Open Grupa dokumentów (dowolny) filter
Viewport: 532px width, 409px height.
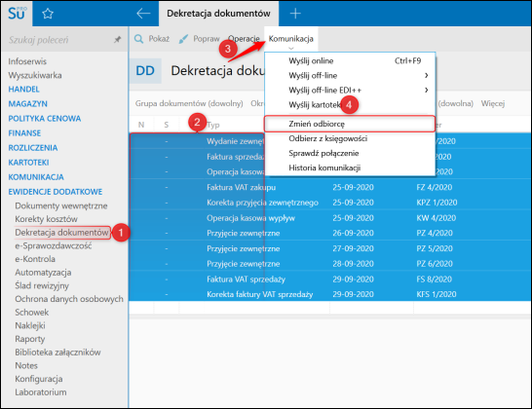(x=189, y=103)
